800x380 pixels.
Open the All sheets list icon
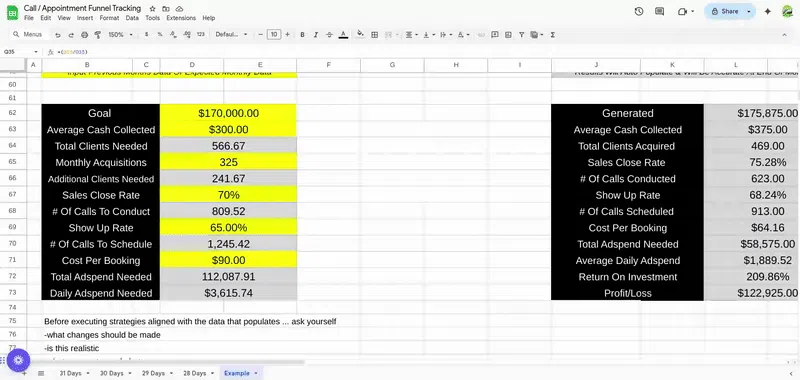[x=41, y=373]
